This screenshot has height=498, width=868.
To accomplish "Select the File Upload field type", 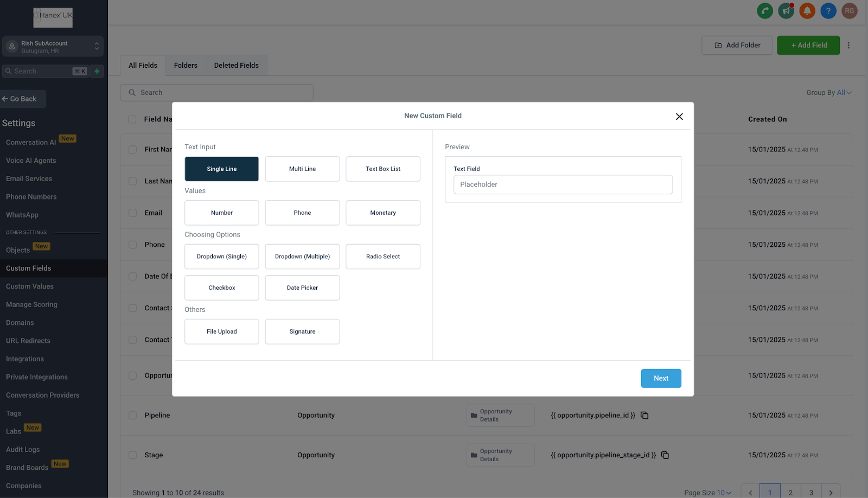I will click(222, 331).
